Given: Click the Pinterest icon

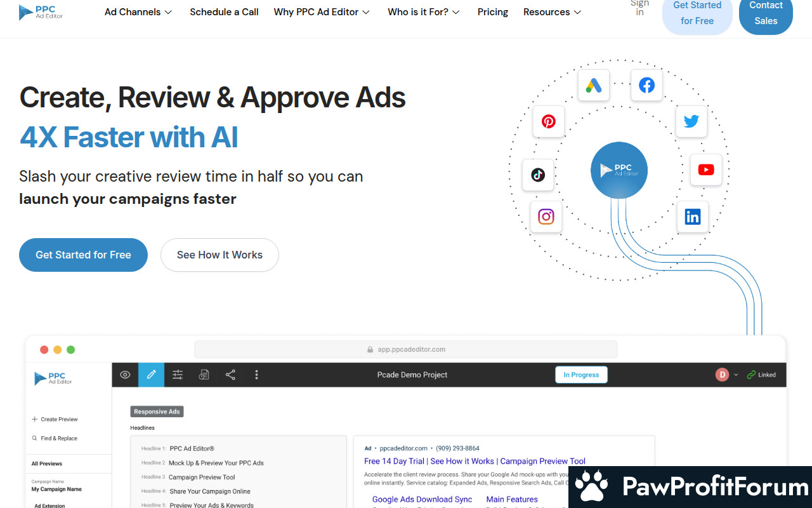Looking at the screenshot, I should tap(549, 121).
